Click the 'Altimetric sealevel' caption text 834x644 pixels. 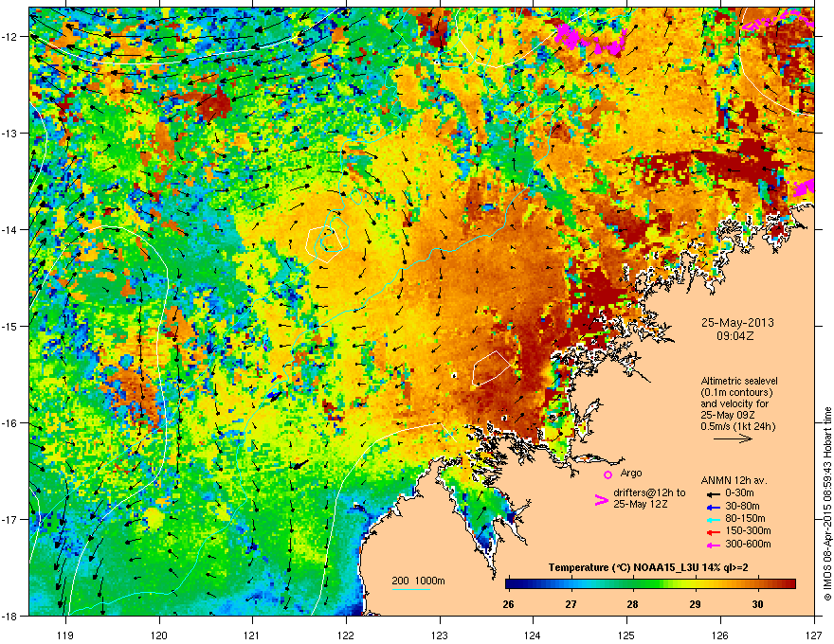point(739,381)
